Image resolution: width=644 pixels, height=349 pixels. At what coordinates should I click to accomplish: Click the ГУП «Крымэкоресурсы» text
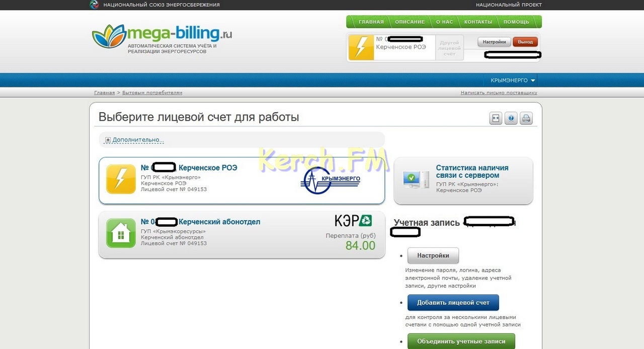(173, 231)
